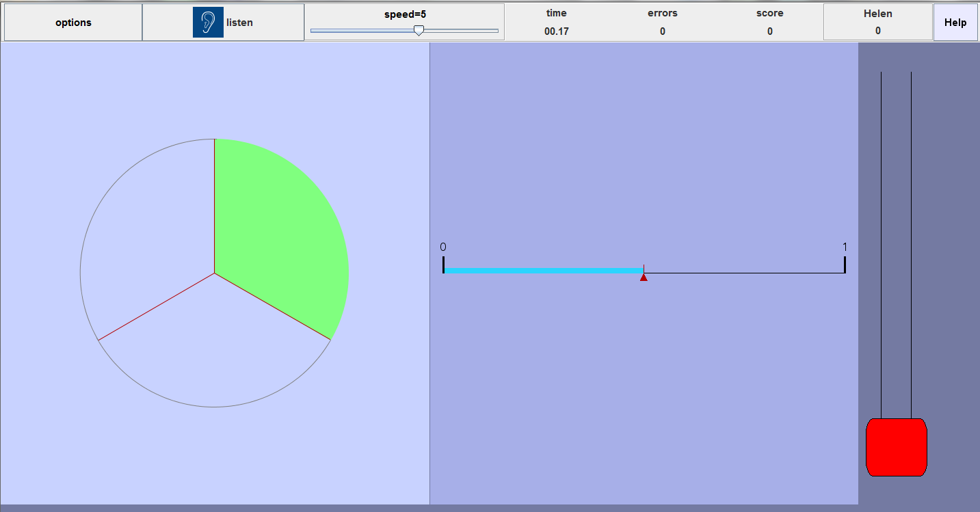The width and height of the screenshot is (980, 512).
Task: Click the left end of the speed slider track
Action: [x=313, y=30]
